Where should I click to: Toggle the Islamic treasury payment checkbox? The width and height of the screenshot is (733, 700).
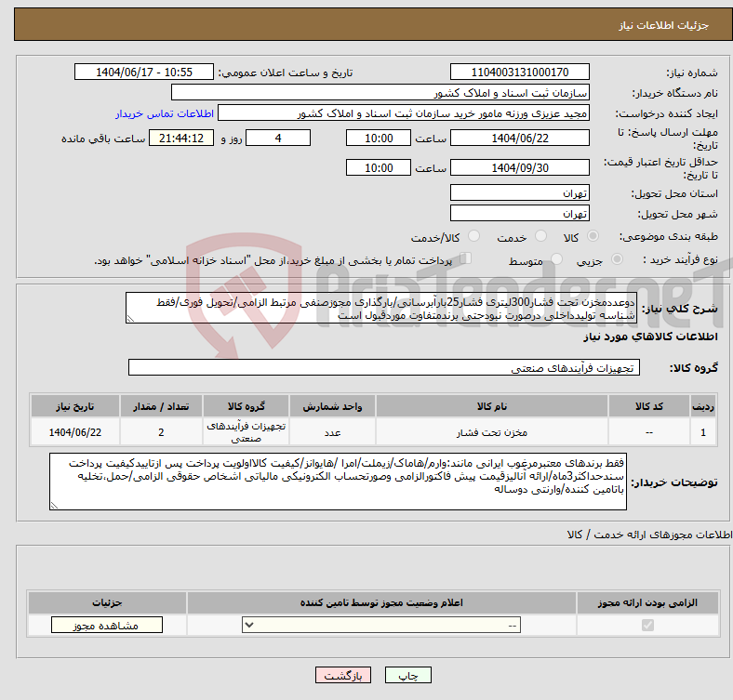(466, 259)
